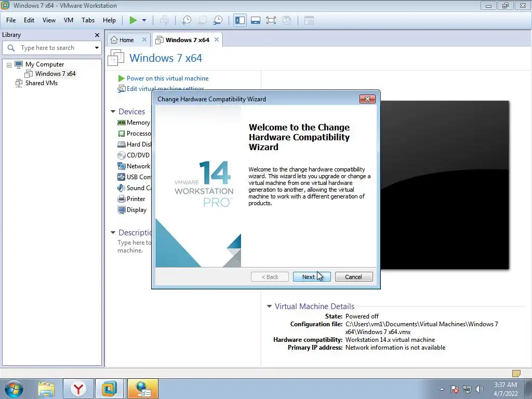Select My Computer in the library tree
The image size is (532, 399).
pos(45,64)
